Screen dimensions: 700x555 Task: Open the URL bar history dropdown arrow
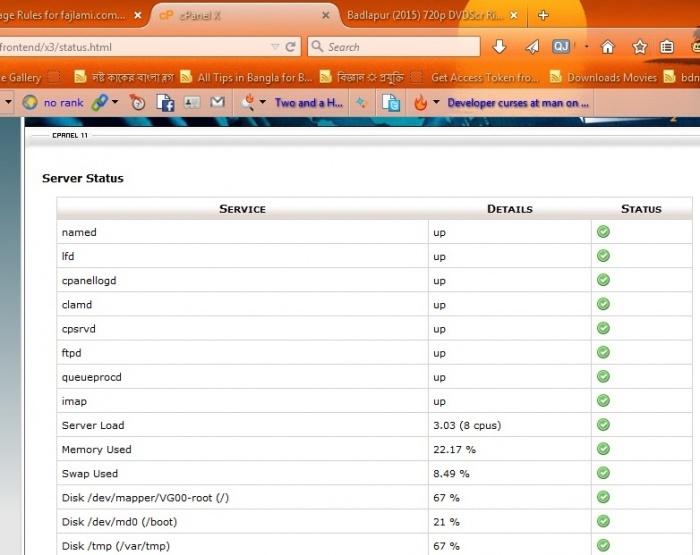point(275,47)
